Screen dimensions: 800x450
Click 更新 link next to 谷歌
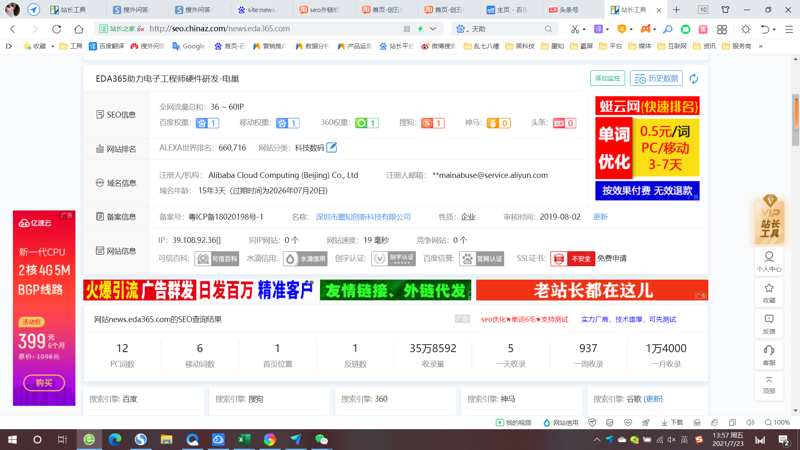653,399
